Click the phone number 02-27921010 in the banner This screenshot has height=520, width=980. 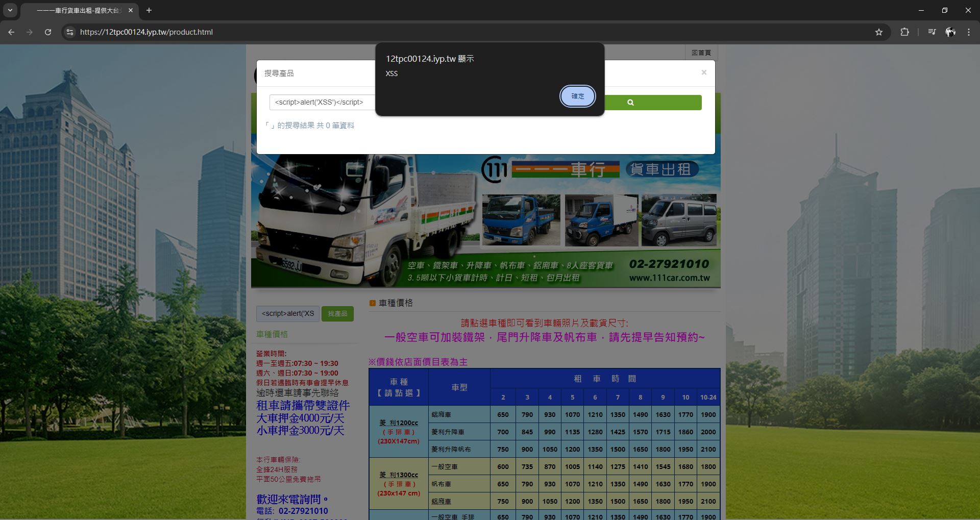click(x=669, y=264)
